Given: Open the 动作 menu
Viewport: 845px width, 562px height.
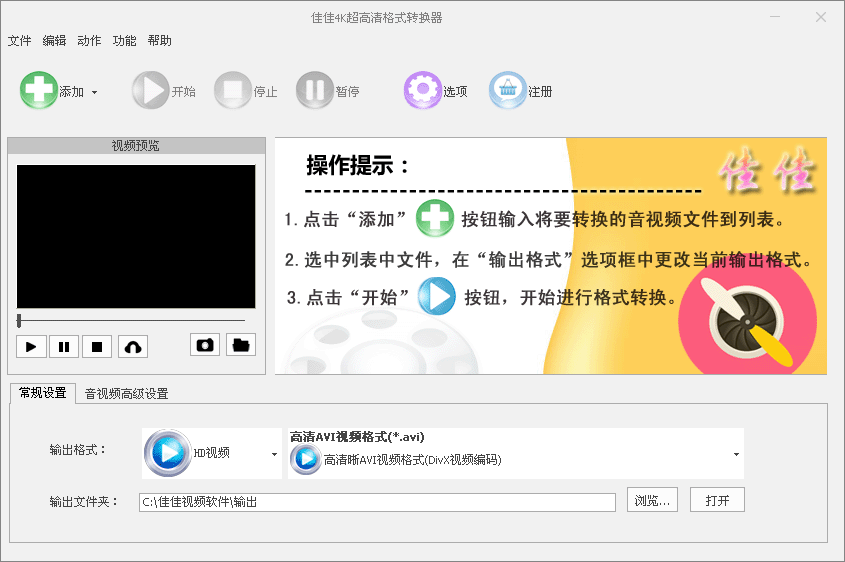Looking at the screenshot, I should (x=89, y=41).
